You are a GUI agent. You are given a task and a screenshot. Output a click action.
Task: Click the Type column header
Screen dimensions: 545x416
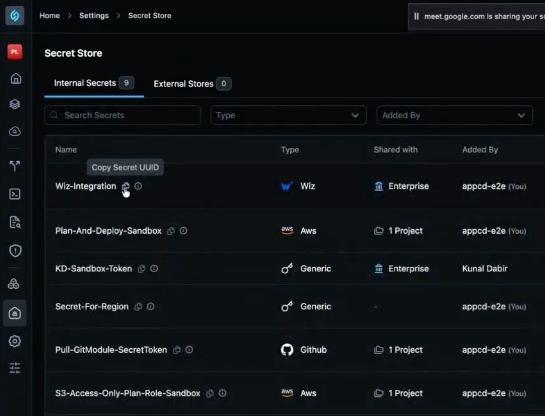(x=290, y=150)
